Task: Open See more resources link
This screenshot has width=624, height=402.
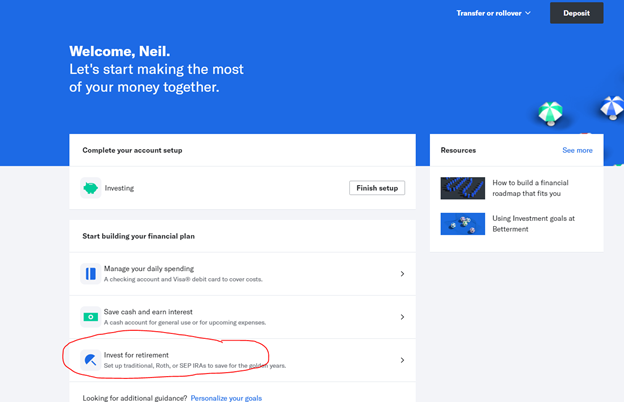Action: pyautogui.click(x=577, y=150)
